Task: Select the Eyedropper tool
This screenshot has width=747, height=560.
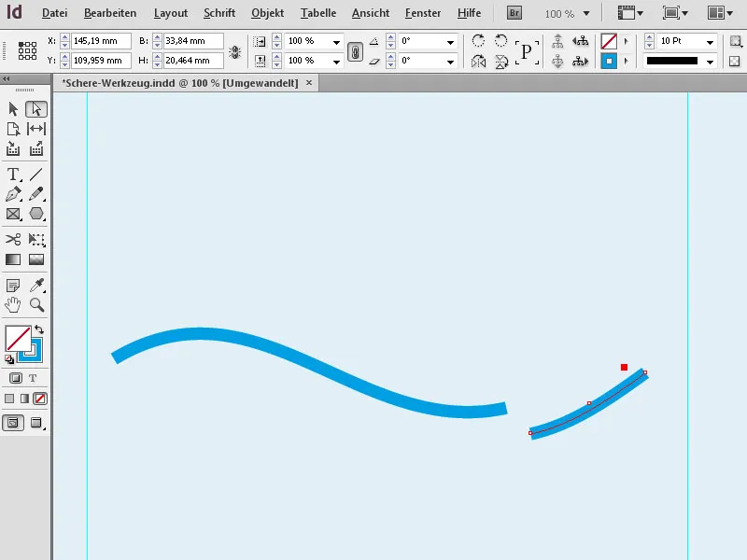Action: (36, 286)
